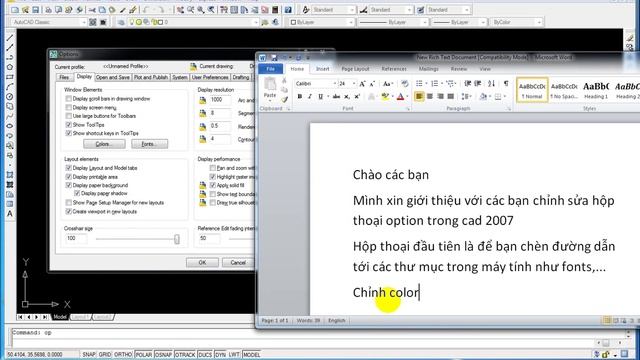The width and height of the screenshot is (640, 360).
Task: Open the AutoCAD Classic workspace dropdown
Action: (84, 22)
